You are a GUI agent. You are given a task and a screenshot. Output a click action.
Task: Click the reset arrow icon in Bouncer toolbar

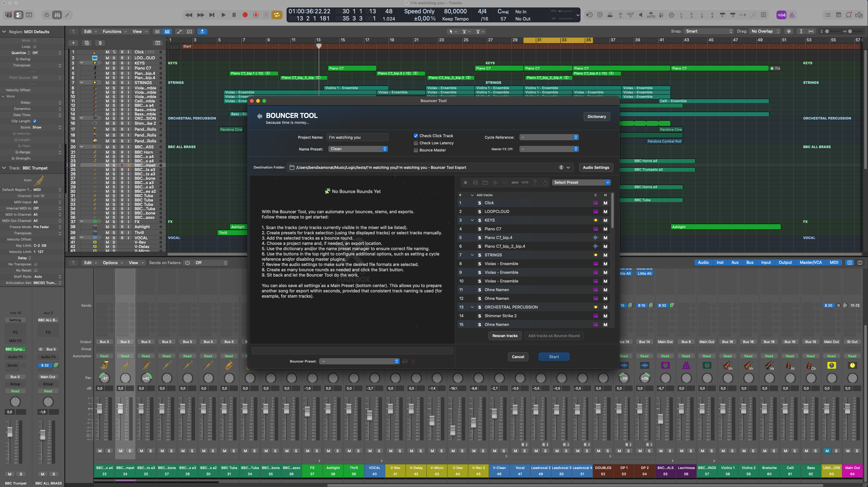(x=545, y=183)
